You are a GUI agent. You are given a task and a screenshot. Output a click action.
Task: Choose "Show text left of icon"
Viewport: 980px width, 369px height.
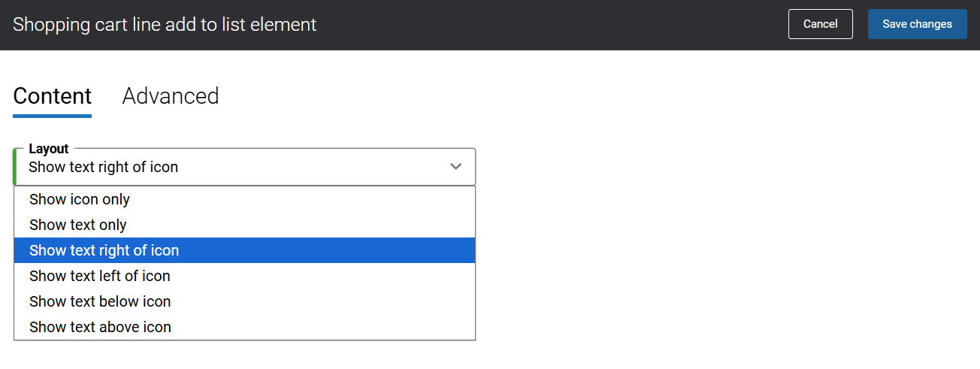tap(100, 276)
